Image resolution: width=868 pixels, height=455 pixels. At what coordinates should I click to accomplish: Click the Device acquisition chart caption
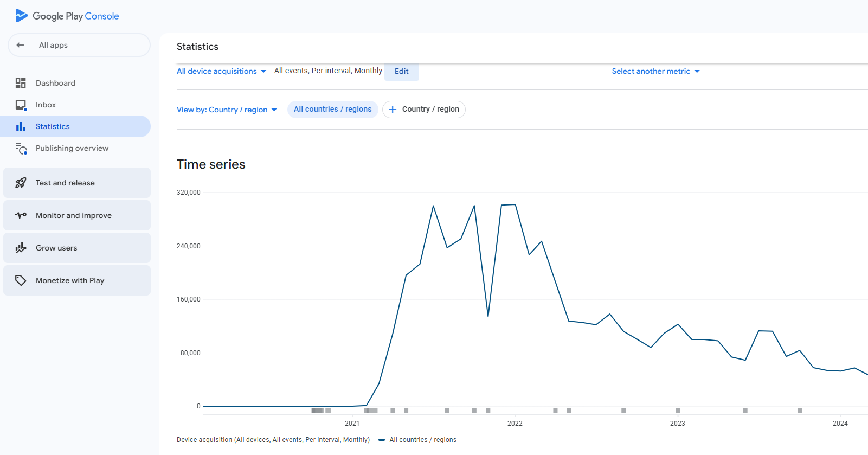click(x=273, y=440)
